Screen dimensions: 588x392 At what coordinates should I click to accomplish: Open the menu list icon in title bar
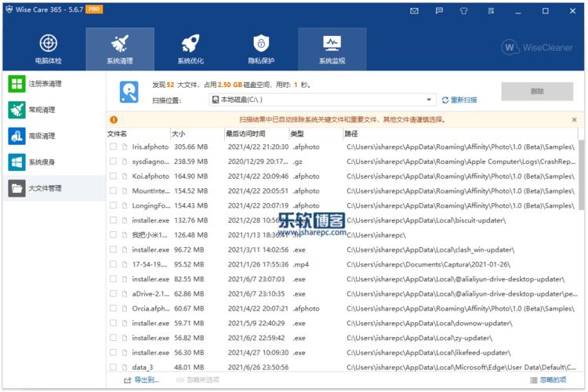click(x=491, y=11)
